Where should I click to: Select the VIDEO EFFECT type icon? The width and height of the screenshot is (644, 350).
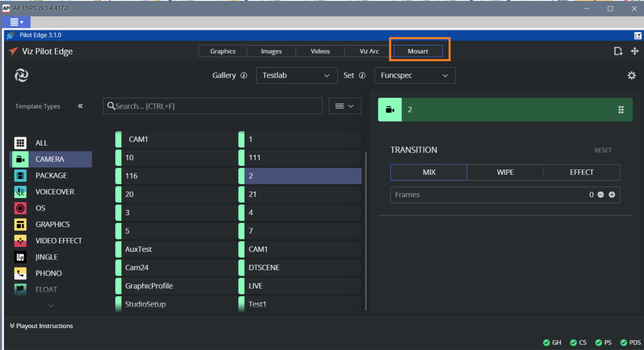(x=20, y=241)
